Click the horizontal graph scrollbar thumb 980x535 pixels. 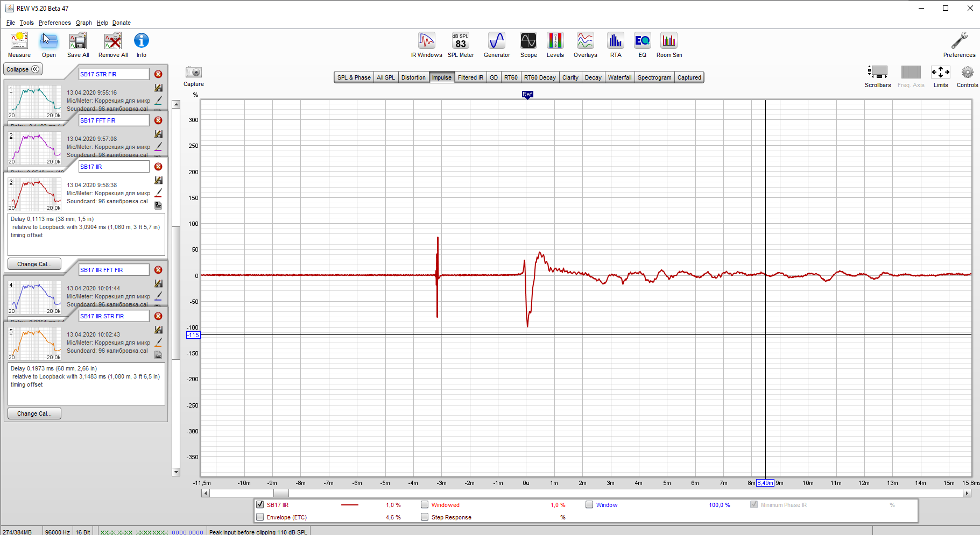click(x=281, y=493)
